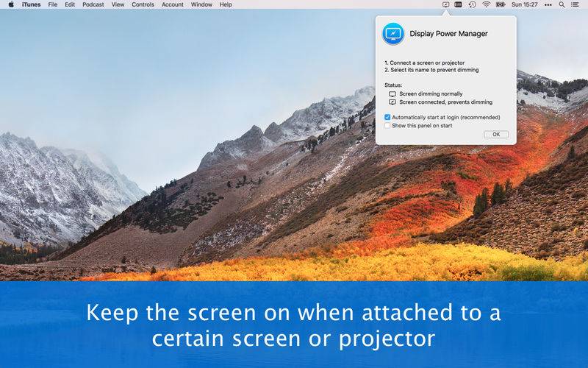
Task: Open the Edit menu
Action: [70, 4]
